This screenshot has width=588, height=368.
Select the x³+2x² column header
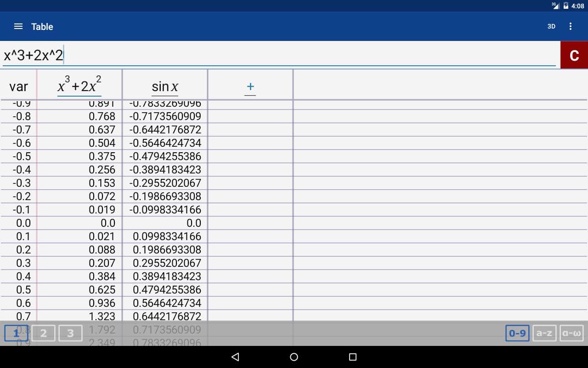tap(79, 86)
